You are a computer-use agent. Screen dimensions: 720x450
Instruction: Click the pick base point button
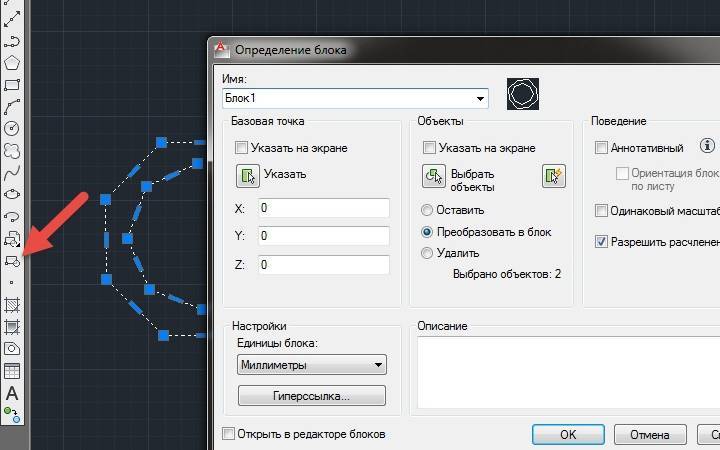(248, 176)
